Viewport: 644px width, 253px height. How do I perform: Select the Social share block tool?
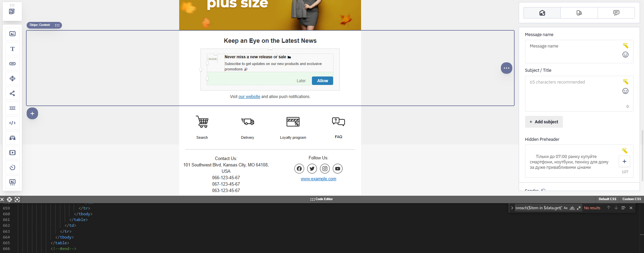[x=12, y=93]
